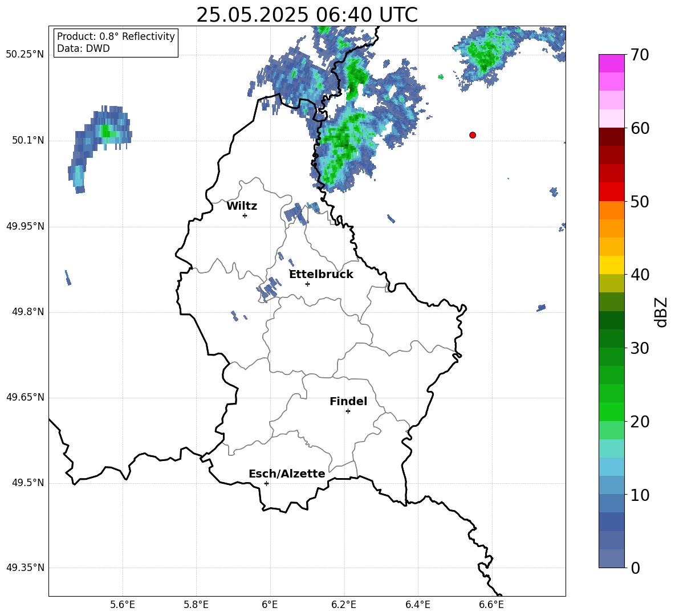This screenshot has width=675, height=616.
Task: Click the 6.2°E longitude label
Action: (344, 605)
